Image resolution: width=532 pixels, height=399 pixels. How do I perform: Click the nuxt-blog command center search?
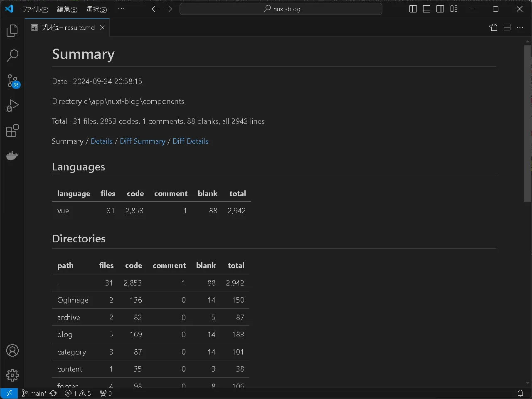[x=281, y=9]
